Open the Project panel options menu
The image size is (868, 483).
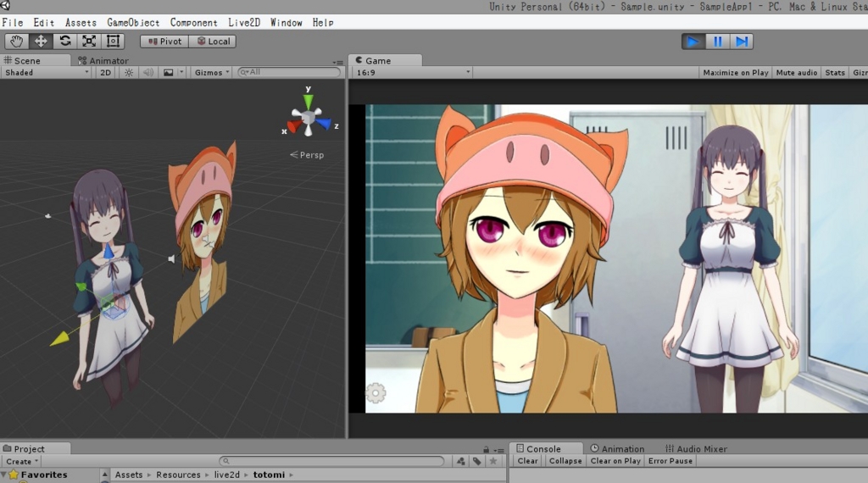(x=498, y=450)
